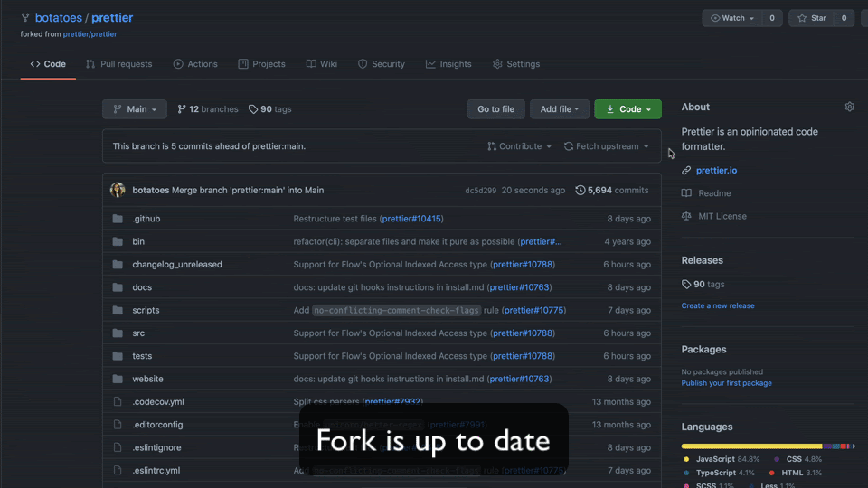This screenshot has width=868, height=488.
Task: Click the gear icon beside About
Action: click(x=849, y=107)
